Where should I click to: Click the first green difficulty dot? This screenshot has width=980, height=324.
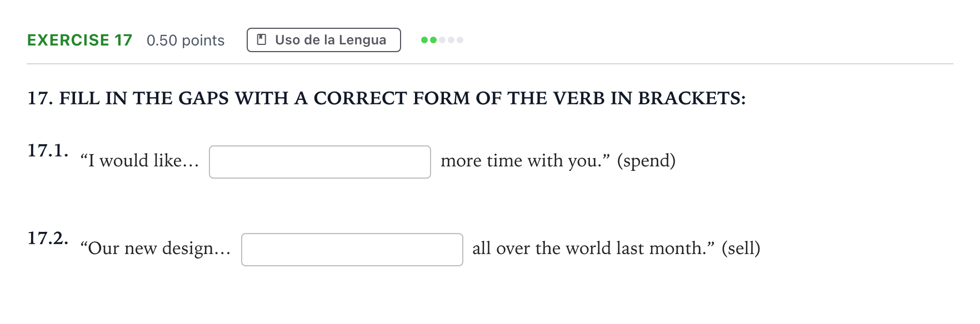(x=424, y=40)
